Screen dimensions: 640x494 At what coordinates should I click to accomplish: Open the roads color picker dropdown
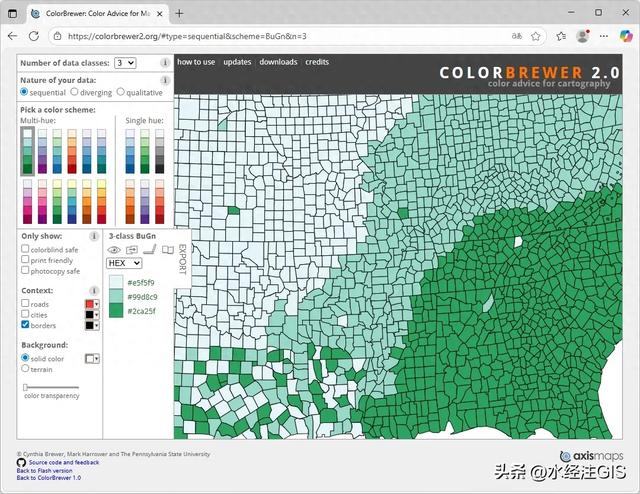[x=92, y=304]
